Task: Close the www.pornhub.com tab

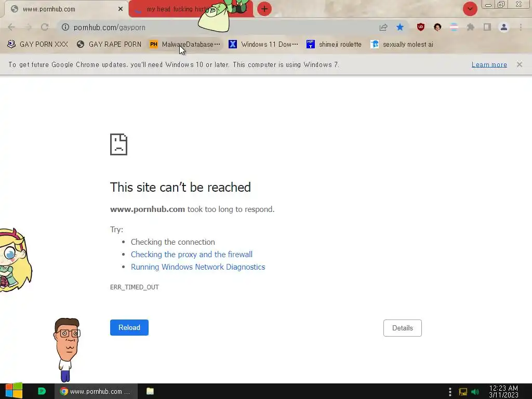Action: tap(121, 9)
